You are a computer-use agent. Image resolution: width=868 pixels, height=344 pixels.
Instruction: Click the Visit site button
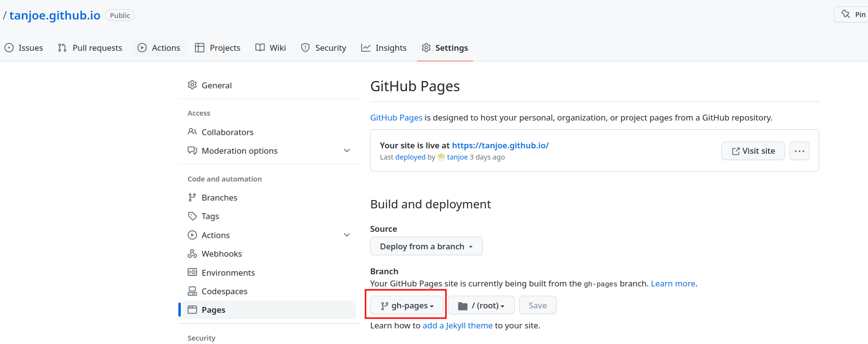(753, 151)
